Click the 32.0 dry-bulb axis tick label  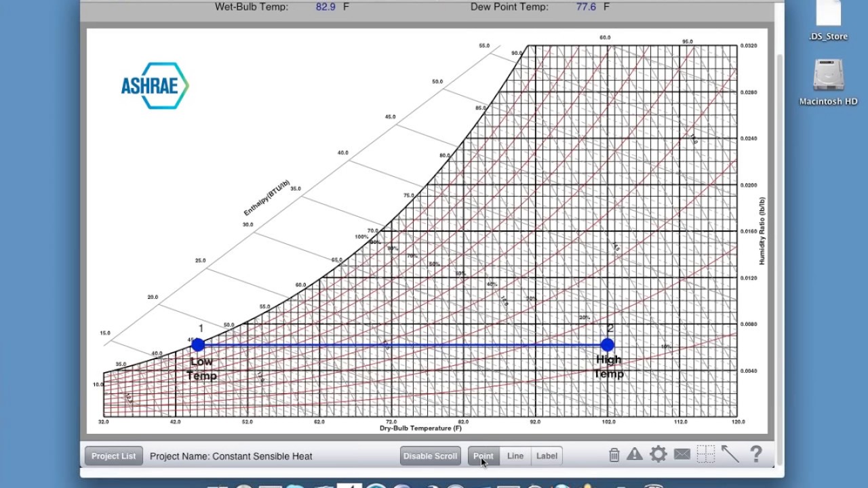[x=103, y=422]
